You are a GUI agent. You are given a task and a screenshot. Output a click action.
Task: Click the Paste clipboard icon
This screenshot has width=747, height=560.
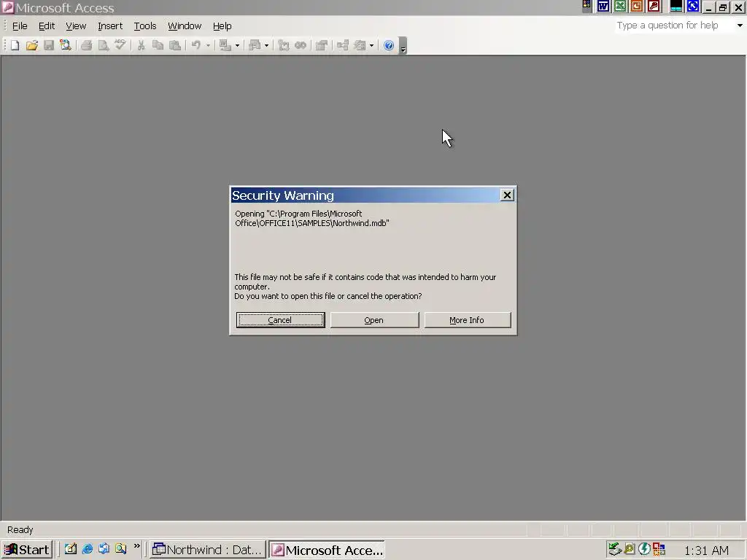(175, 45)
